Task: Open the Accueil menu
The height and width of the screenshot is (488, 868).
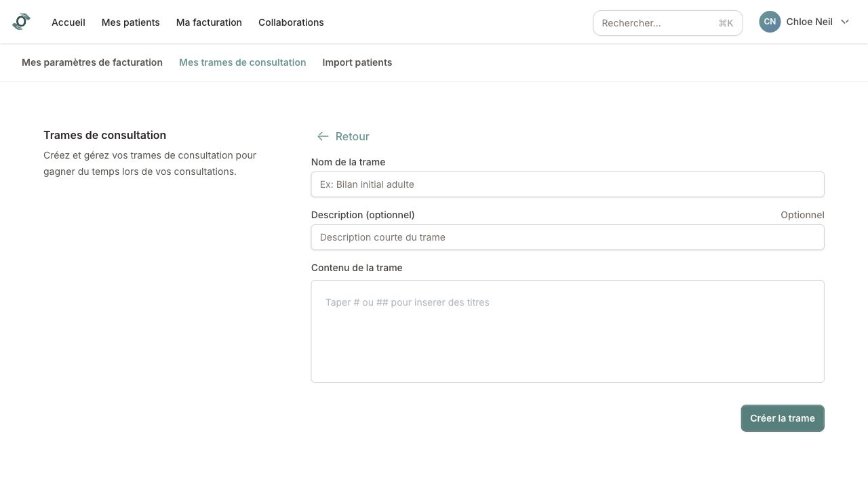Action: click(x=68, y=22)
